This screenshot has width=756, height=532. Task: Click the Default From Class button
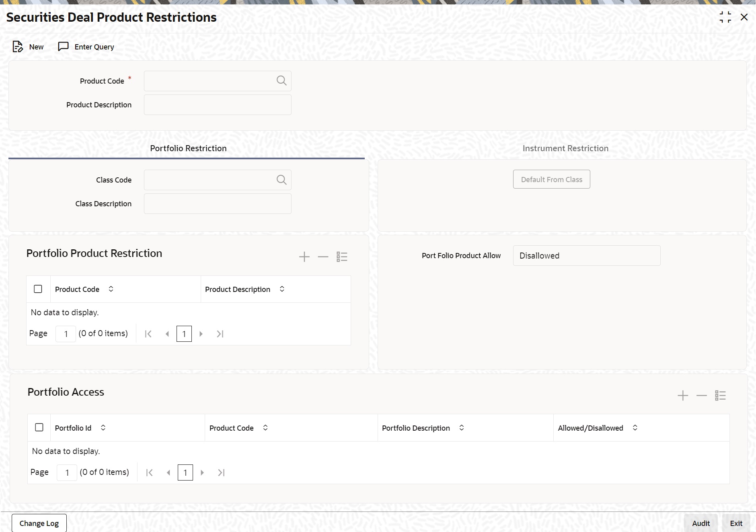coord(552,179)
